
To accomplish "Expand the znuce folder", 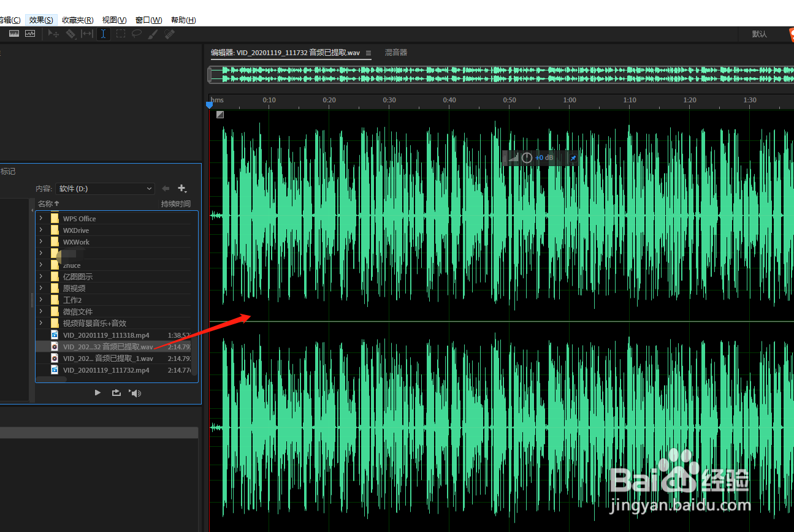I will point(41,265).
